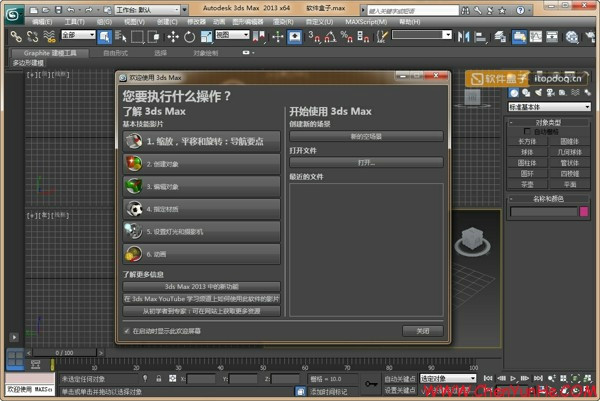
Task: Toggle the Percent Snap button
Action: tap(347, 37)
